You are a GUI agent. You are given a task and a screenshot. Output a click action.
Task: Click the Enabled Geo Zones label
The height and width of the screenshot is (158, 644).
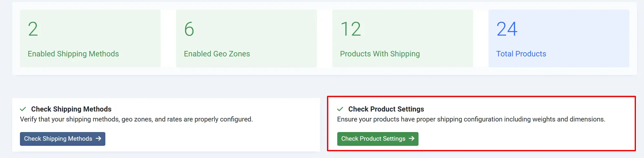click(x=217, y=54)
